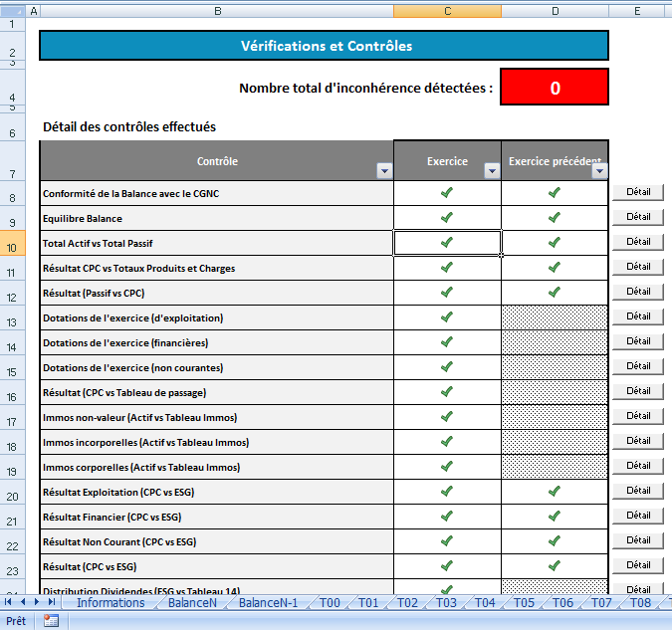Switch to the BalanceN-1 sheet tab
The width and height of the screenshot is (672, 630).
[x=268, y=602]
